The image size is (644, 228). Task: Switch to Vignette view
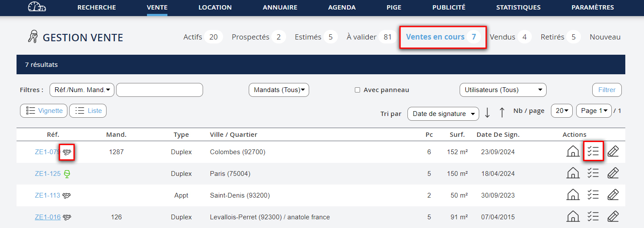(x=44, y=111)
